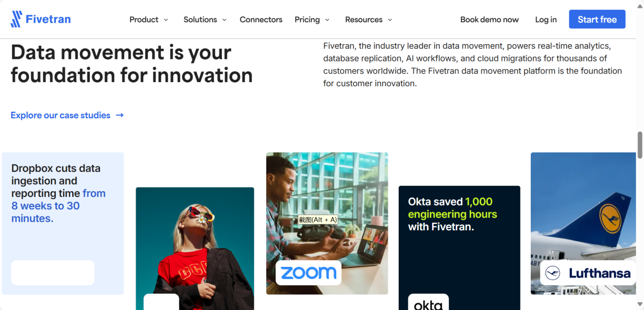Open the Zoom video call case study image
Viewport: 644px width, 310px height.
point(327,223)
